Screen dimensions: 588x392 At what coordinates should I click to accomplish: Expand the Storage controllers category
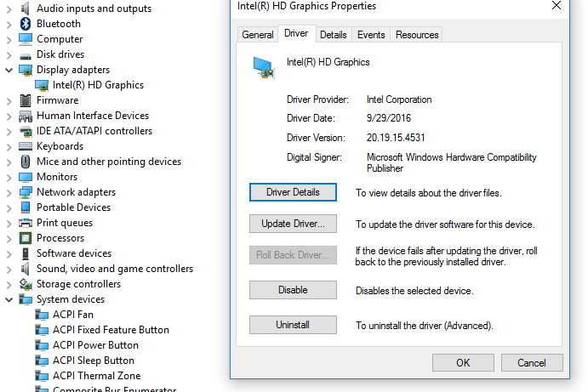point(9,285)
